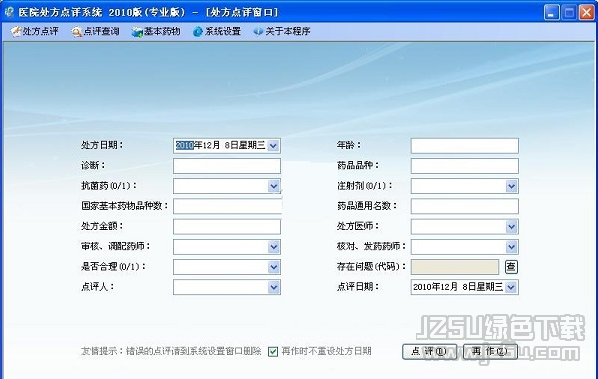
Task: Open the 关于本程序 menu
Action: tap(282, 31)
